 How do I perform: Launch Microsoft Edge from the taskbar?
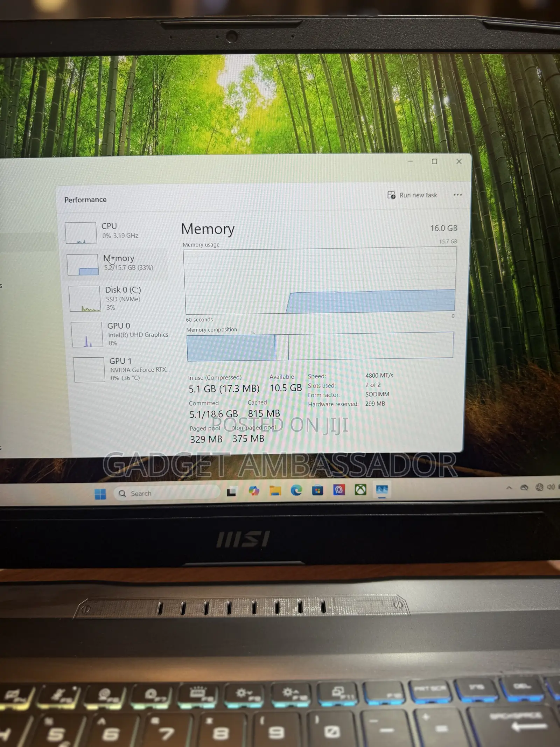pos(296,490)
